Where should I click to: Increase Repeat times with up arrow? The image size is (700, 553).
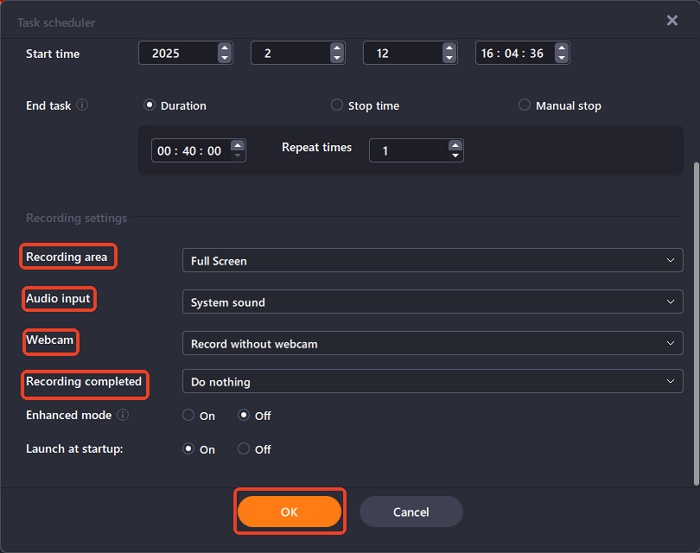pyautogui.click(x=456, y=144)
